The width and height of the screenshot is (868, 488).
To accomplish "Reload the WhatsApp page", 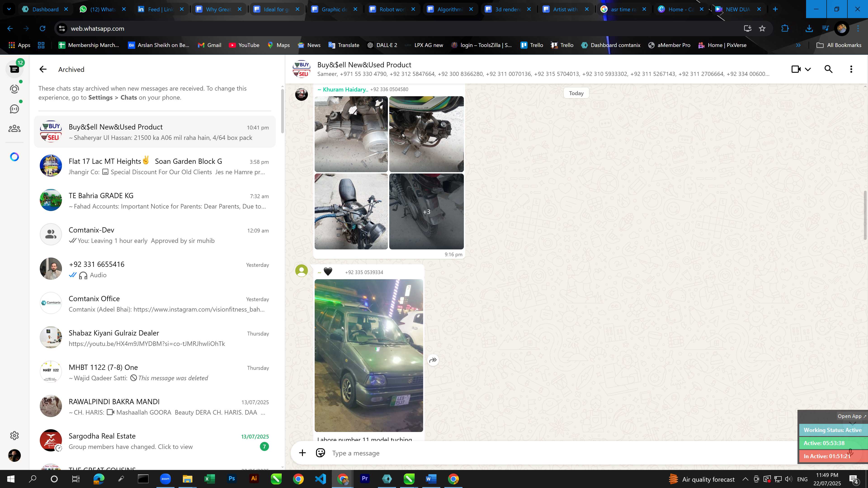I will 42,29.
